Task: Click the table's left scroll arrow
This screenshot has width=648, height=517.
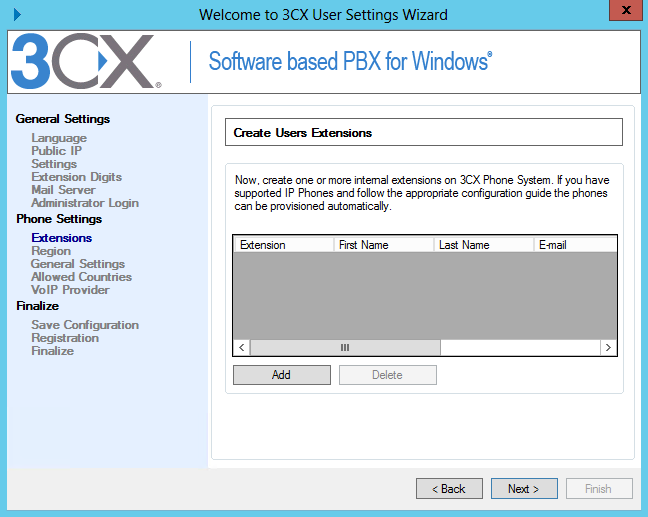Action: pos(242,348)
